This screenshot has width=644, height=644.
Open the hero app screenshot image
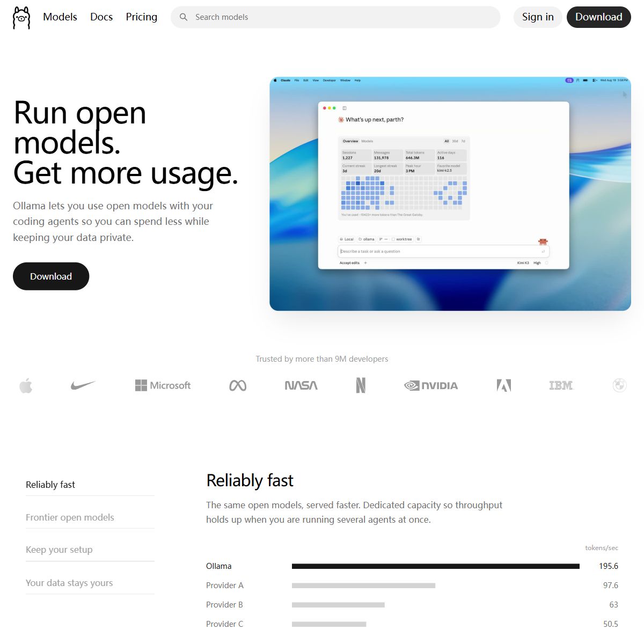[x=450, y=194]
